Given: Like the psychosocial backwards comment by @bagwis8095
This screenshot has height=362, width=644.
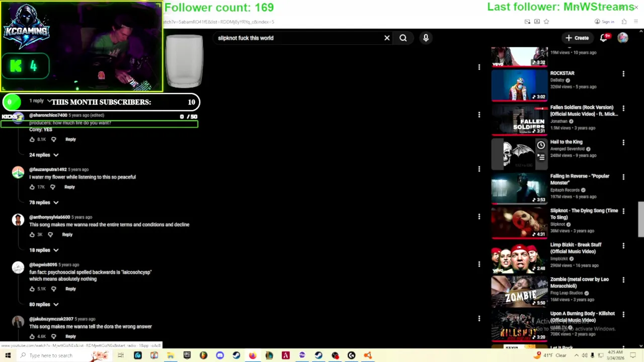Looking at the screenshot, I should click(32, 289).
